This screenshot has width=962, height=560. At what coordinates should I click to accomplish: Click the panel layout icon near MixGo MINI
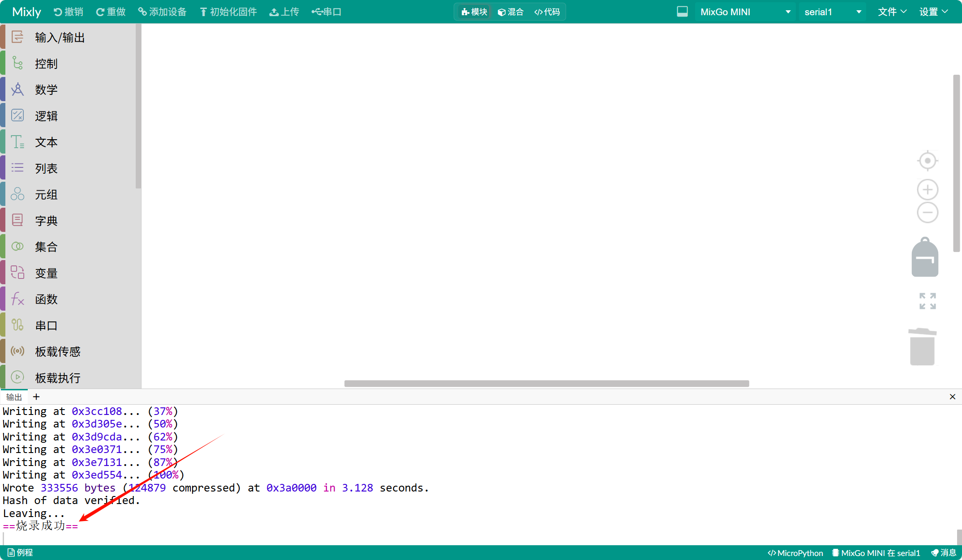[682, 12]
